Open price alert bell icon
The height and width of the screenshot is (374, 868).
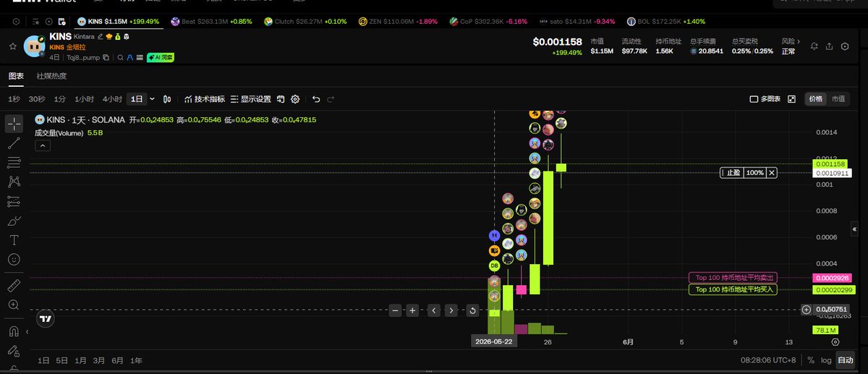[815, 46]
